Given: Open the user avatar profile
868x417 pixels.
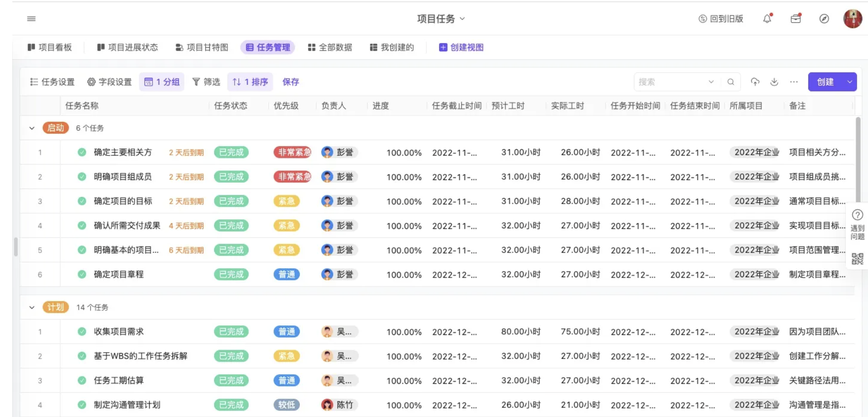Looking at the screenshot, I should pyautogui.click(x=853, y=18).
